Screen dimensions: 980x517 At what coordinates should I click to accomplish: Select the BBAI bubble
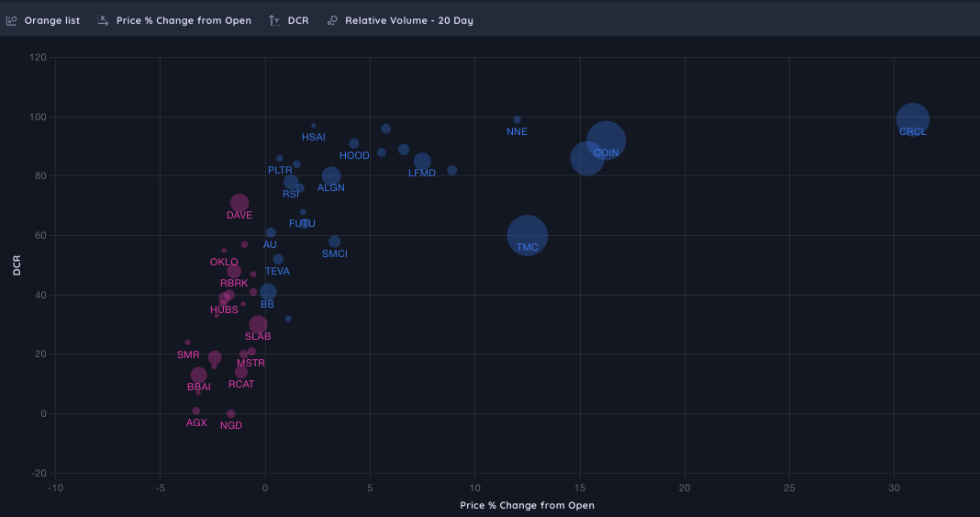198,375
